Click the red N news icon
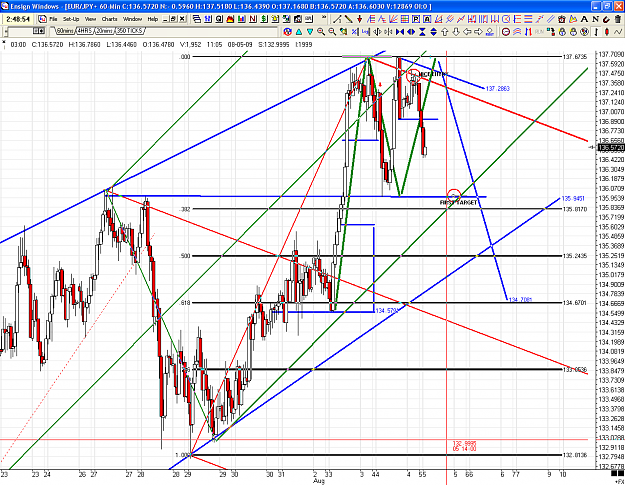The width and height of the screenshot is (625, 485). pyautogui.click(x=253, y=19)
